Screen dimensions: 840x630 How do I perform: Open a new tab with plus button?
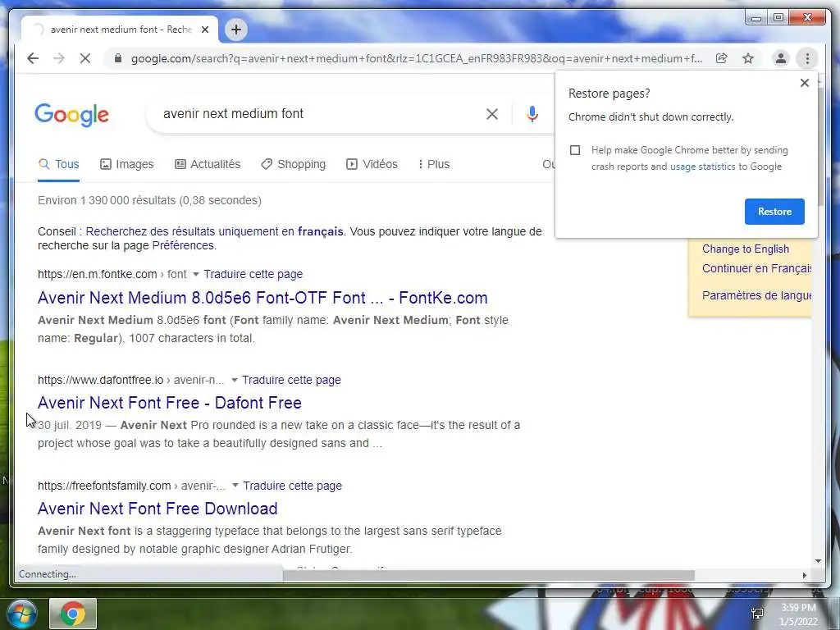[236, 30]
